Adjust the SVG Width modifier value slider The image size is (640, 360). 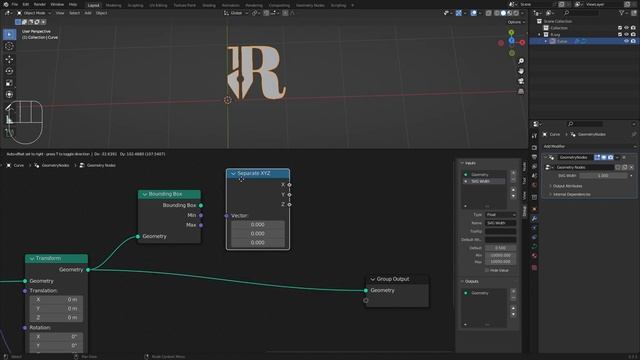click(x=603, y=176)
